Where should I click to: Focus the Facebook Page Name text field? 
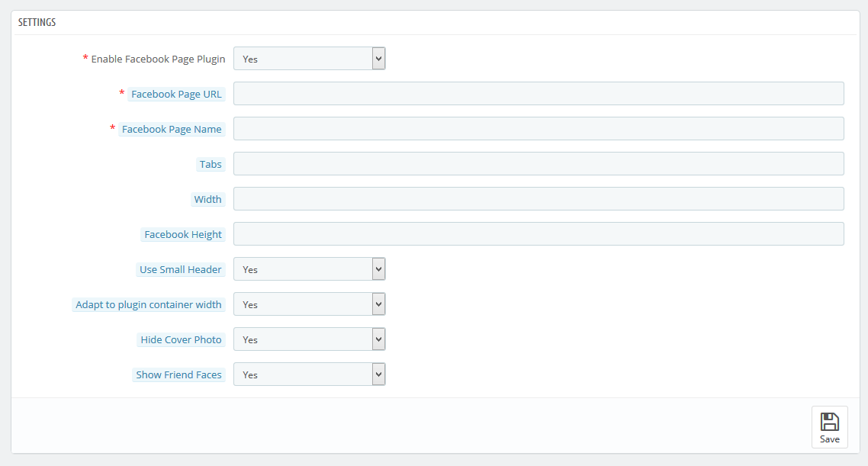pyautogui.click(x=538, y=129)
